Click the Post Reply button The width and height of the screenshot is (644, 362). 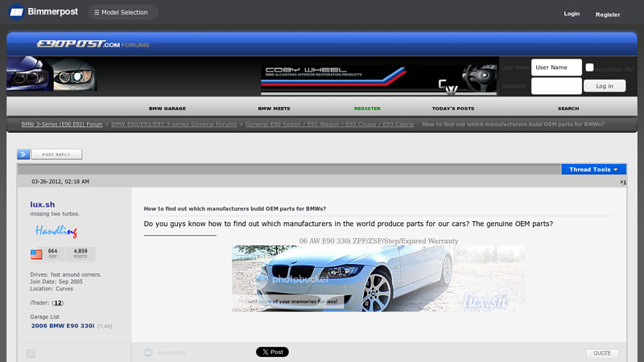click(x=56, y=154)
